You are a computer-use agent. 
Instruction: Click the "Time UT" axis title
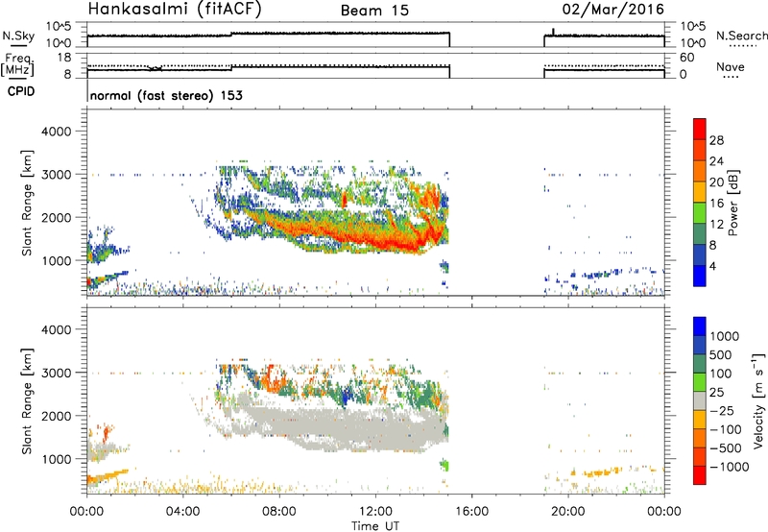click(375, 525)
